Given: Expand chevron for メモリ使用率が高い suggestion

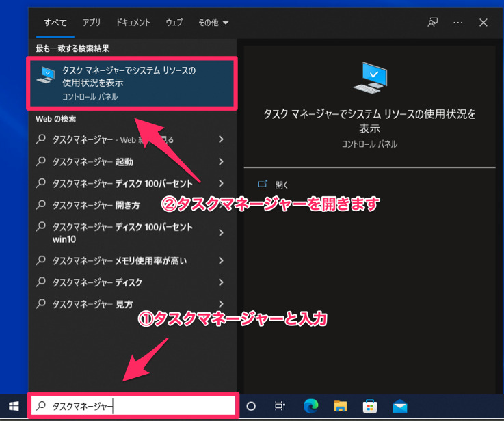Looking at the screenshot, I should (x=221, y=260).
